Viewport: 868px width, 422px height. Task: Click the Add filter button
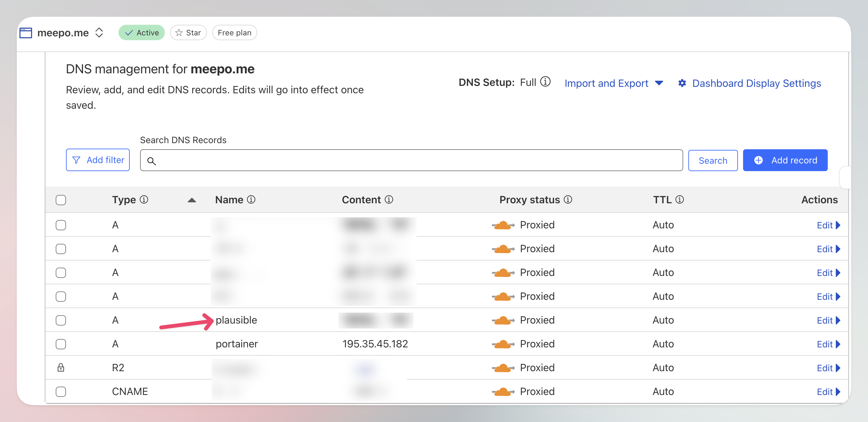click(98, 160)
